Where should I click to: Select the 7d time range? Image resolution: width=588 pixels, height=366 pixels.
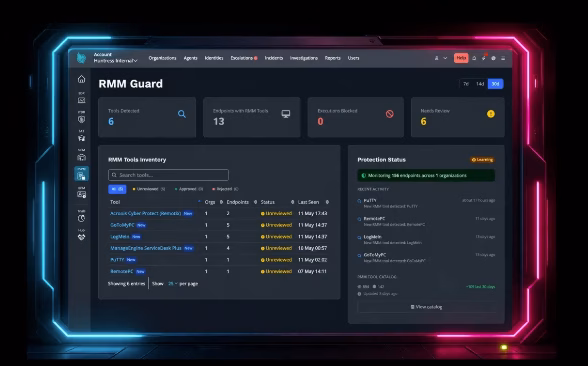[x=466, y=84]
